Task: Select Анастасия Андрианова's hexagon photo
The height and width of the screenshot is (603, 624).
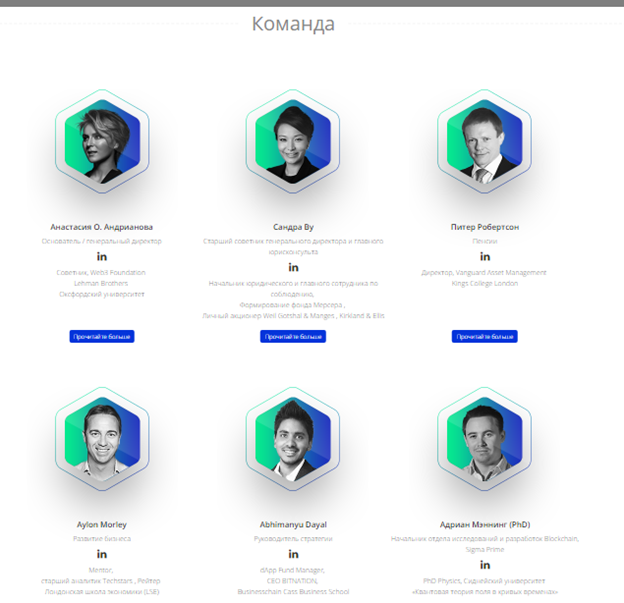Action: pyautogui.click(x=102, y=141)
